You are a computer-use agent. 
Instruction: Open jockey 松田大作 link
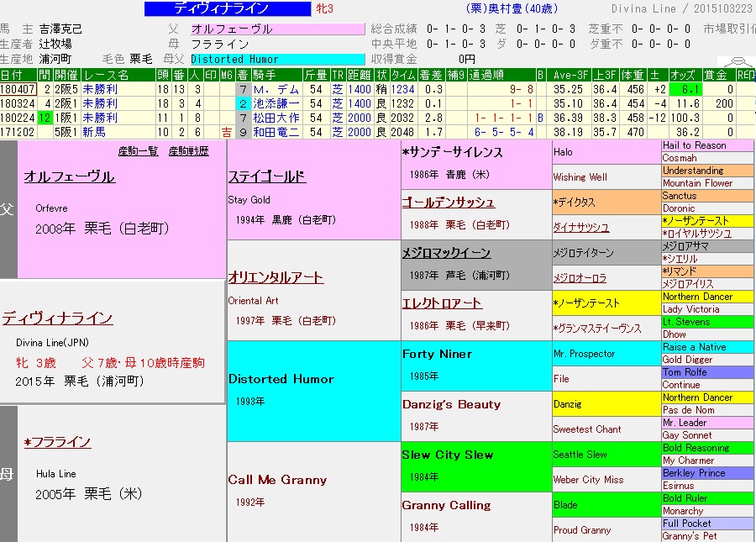pyautogui.click(x=276, y=118)
